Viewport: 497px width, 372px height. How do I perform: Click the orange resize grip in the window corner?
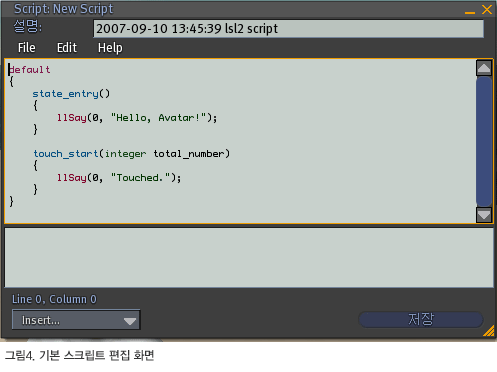489,331
